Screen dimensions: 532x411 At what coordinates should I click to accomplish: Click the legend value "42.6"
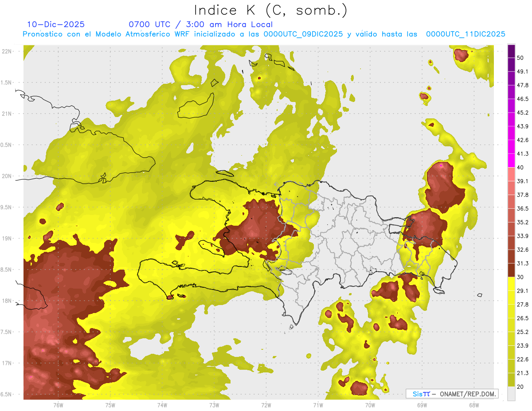pyautogui.click(x=523, y=140)
